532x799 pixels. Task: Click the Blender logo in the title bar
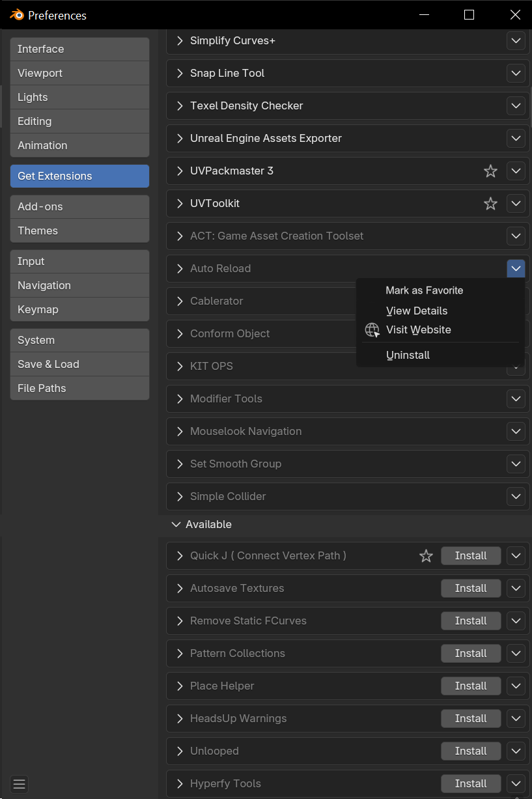16,15
